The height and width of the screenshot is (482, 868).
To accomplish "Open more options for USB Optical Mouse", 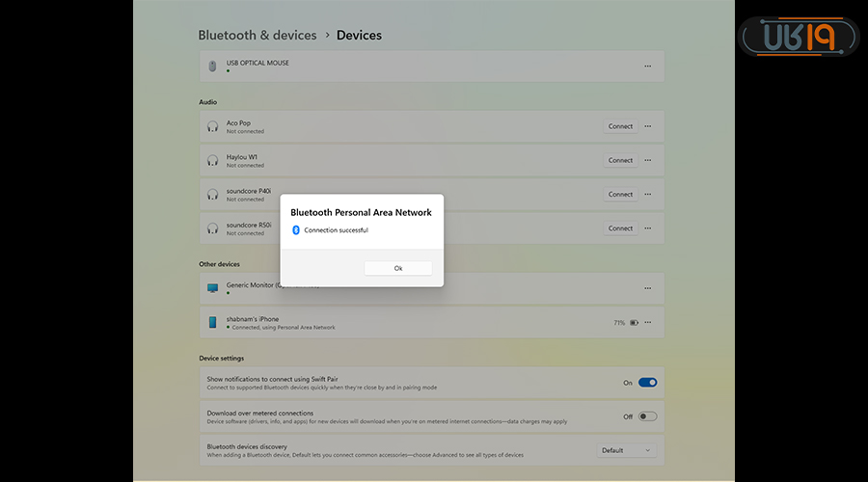I will tap(647, 67).
